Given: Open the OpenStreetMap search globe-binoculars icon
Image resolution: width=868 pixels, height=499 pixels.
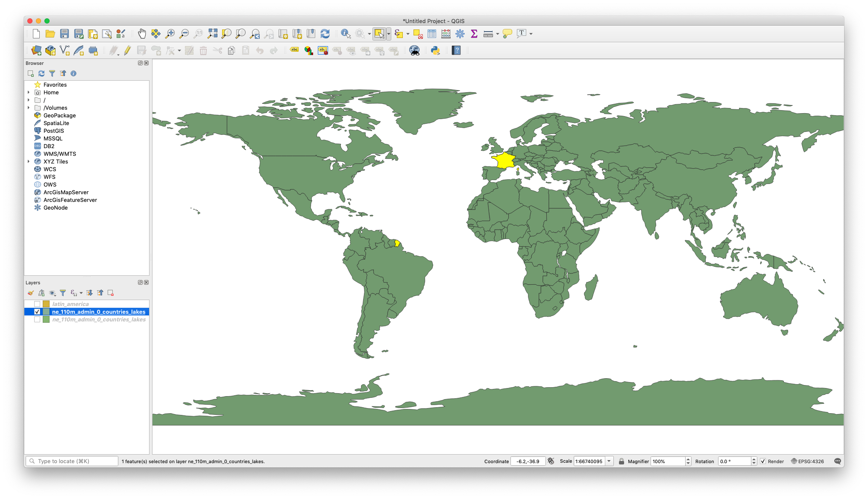Looking at the screenshot, I should click(x=414, y=51).
